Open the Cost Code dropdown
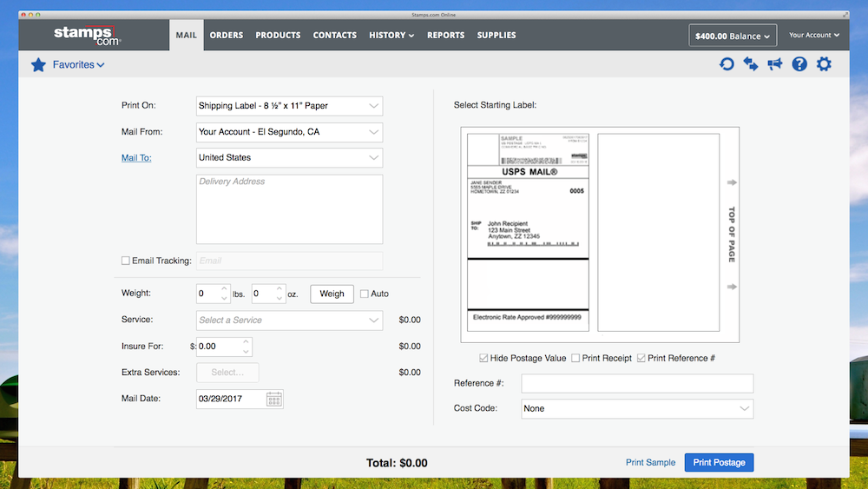 pos(637,409)
